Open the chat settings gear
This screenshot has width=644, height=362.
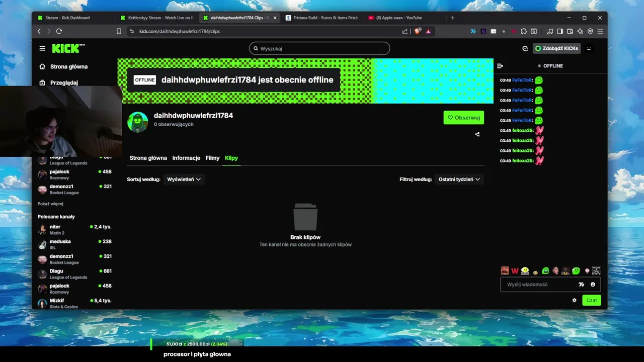click(x=574, y=300)
